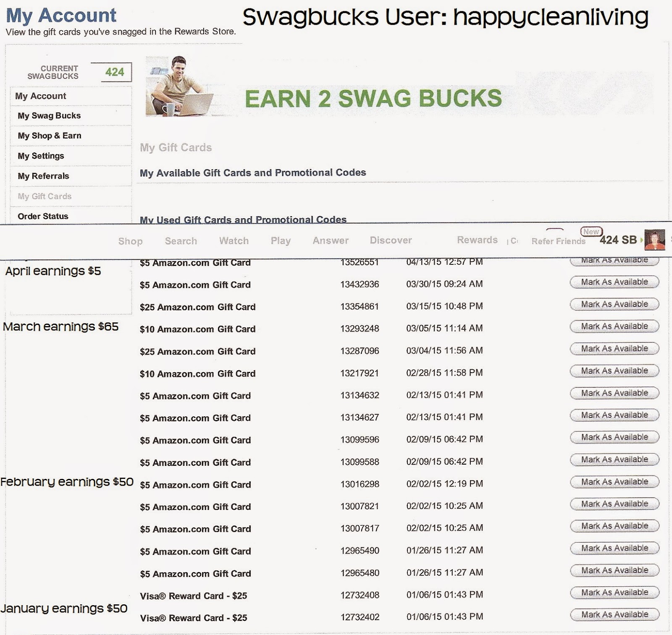Image resolution: width=672 pixels, height=635 pixels.
Task: Click the date 03/04/15 11:56 AM
Action: tap(444, 350)
